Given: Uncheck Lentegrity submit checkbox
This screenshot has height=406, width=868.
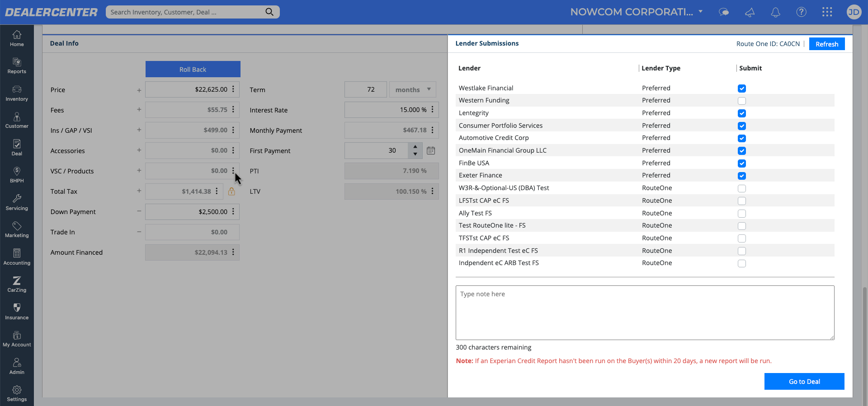Looking at the screenshot, I should coord(742,113).
